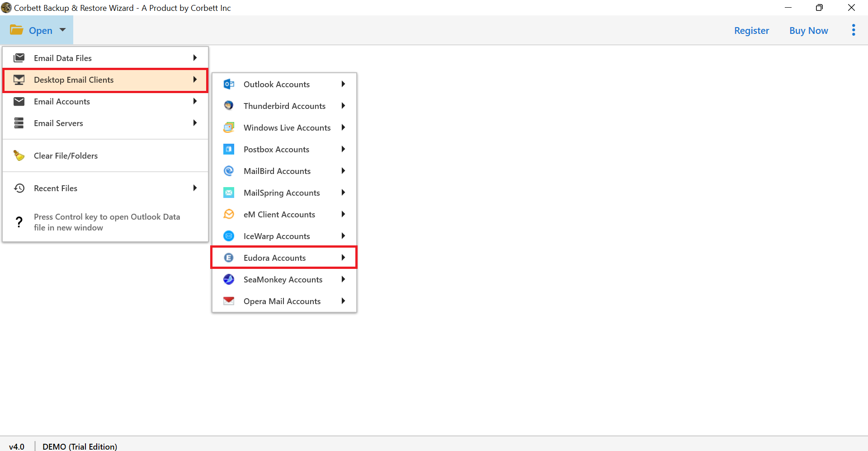Select Recent Files menu entry
This screenshot has height=451, width=868.
click(105, 188)
